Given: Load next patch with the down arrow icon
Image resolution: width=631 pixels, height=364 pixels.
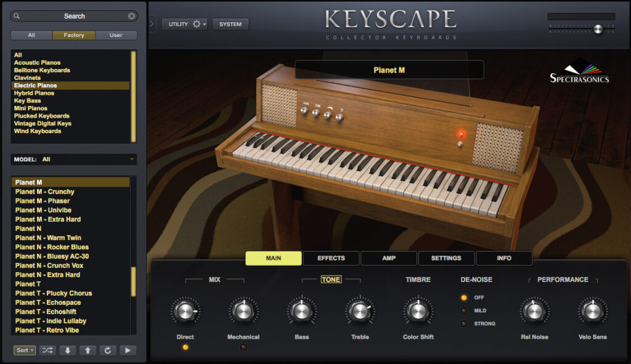Looking at the screenshot, I should tap(67, 350).
